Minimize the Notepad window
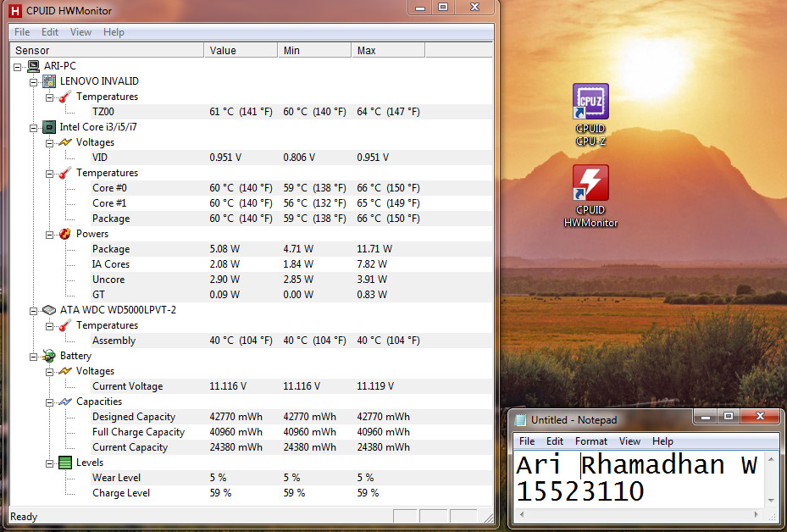787x532 pixels. 707,416
